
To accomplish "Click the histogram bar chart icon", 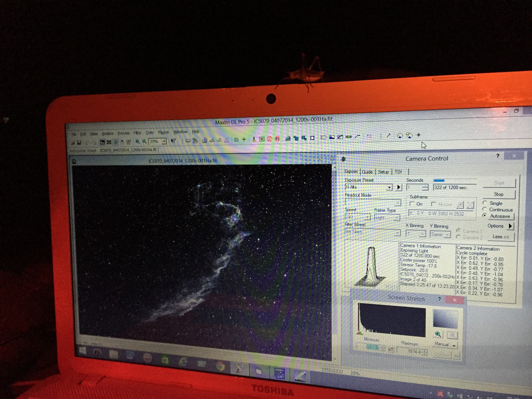I will point(288,138).
